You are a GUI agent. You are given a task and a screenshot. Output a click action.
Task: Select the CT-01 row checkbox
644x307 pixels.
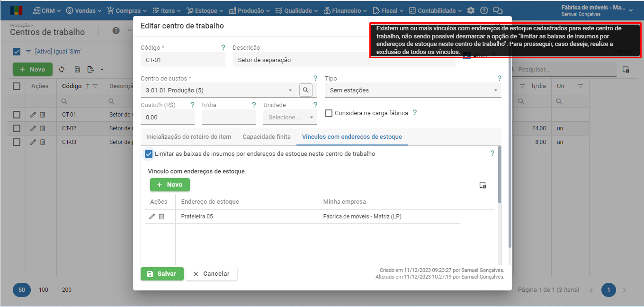point(17,115)
